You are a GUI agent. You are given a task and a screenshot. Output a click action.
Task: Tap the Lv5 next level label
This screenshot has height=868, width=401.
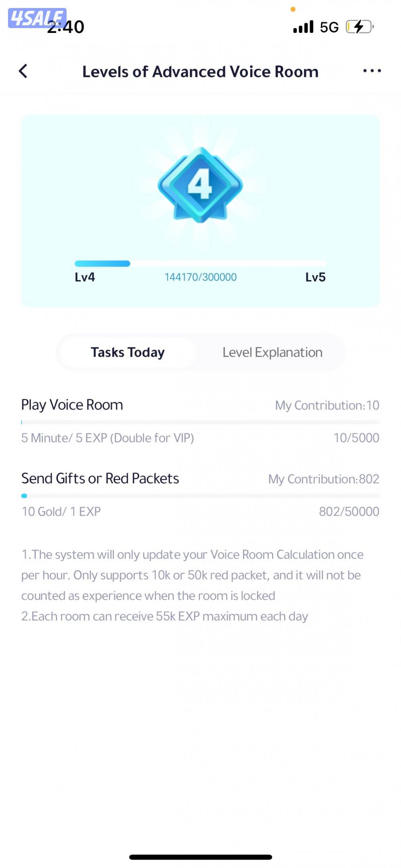(x=315, y=277)
